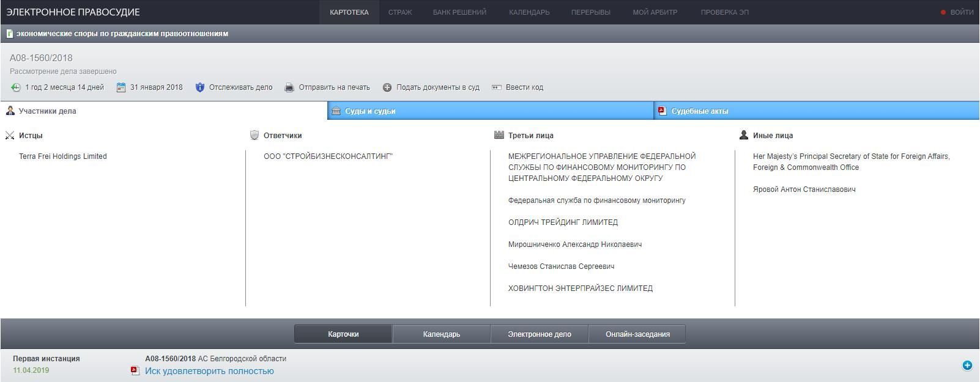Click the shield icon for Отслеживать дело
The height and width of the screenshot is (382, 980).
pos(200,87)
